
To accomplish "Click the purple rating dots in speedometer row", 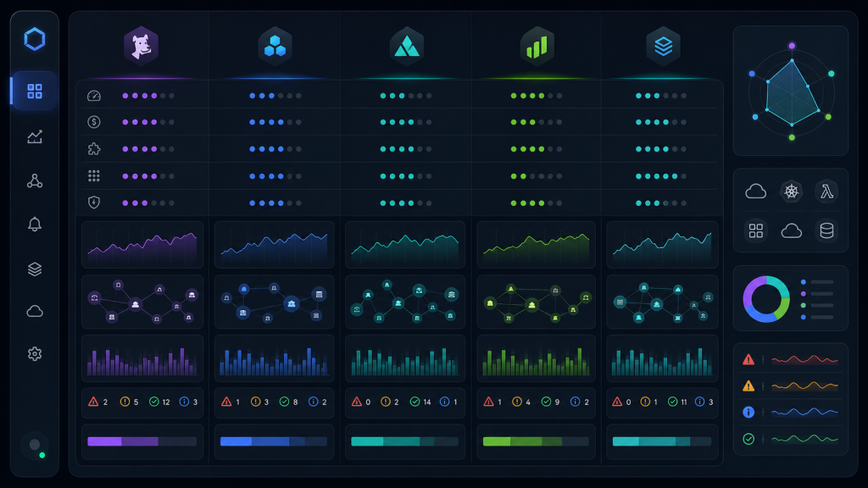I will tap(148, 96).
